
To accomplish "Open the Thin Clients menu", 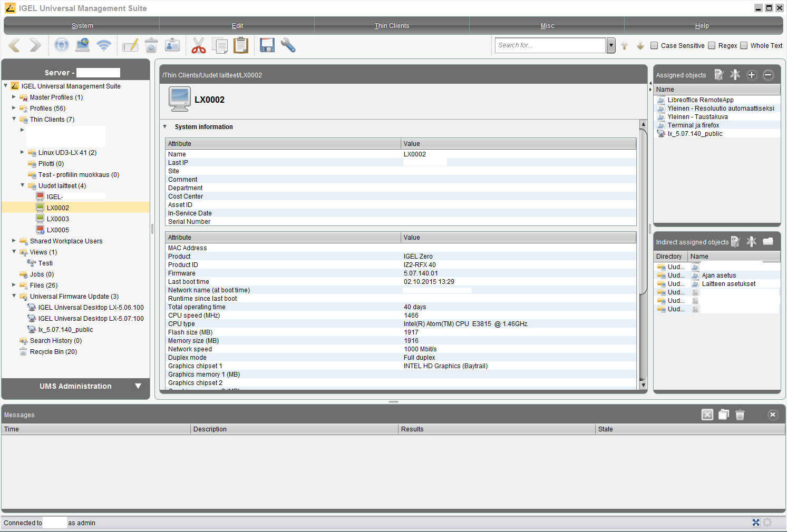I will click(x=392, y=25).
